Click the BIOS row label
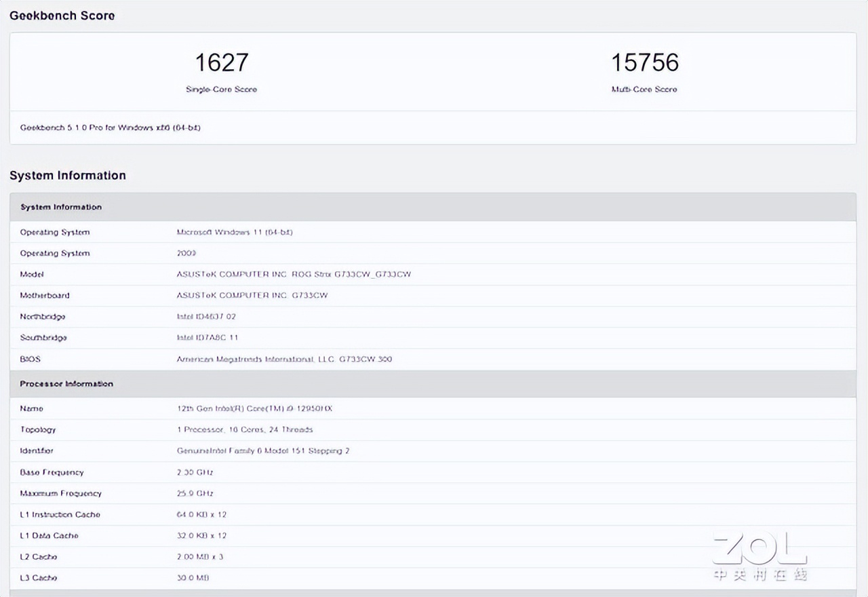Screen dimensions: 868x597 point(31,359)
